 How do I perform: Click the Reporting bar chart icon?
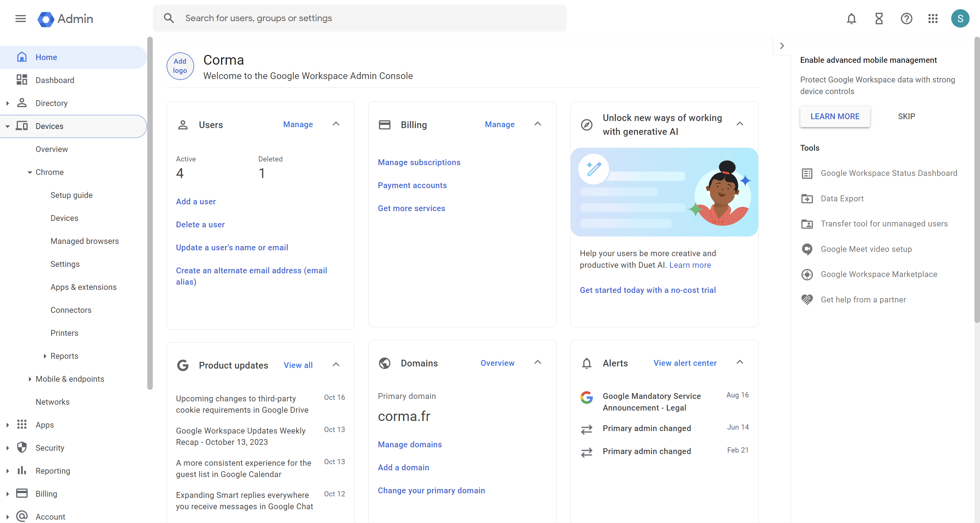point(22,471)
